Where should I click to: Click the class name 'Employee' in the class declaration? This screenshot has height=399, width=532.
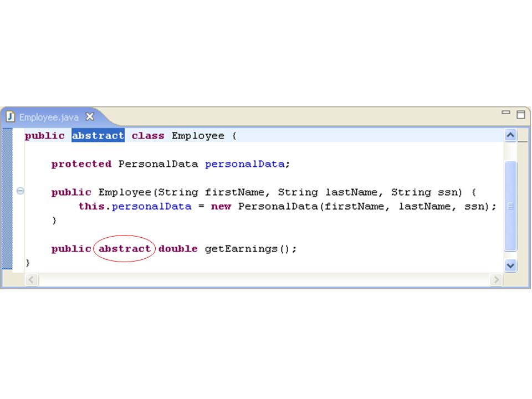198,136
